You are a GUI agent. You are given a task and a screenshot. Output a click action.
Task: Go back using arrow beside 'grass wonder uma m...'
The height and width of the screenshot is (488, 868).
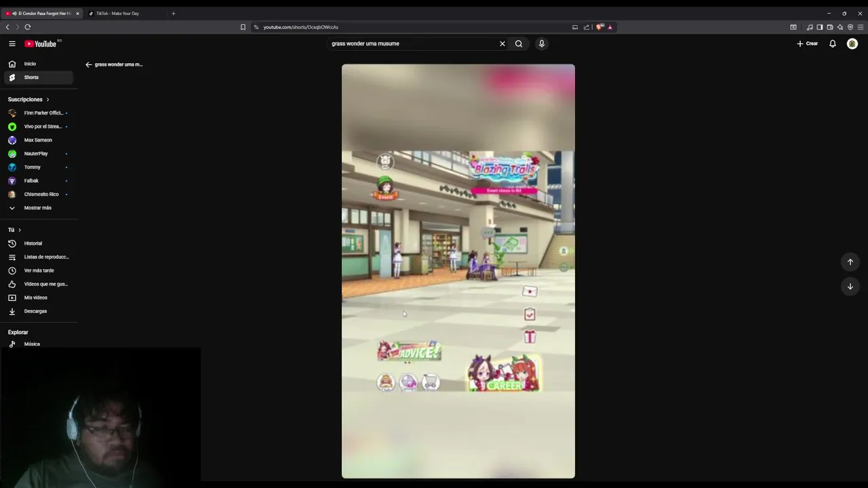(x=88, y=64)
